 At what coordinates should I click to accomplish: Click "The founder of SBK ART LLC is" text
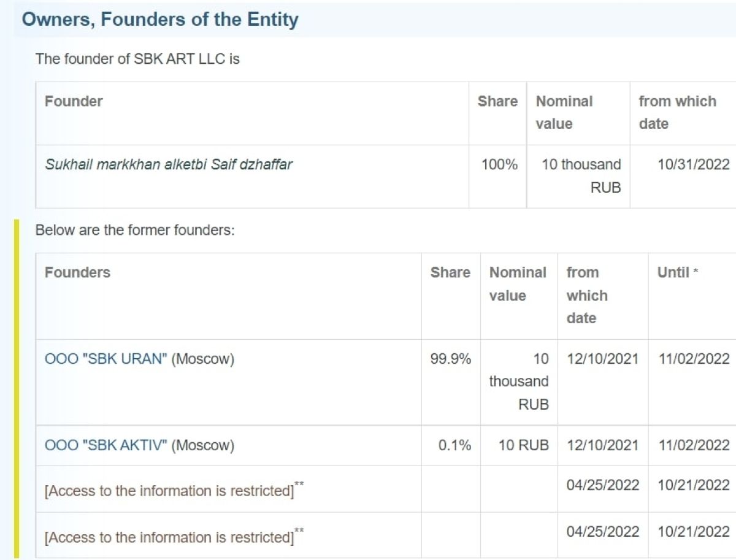pyautogui.click(x=137, y=59)
